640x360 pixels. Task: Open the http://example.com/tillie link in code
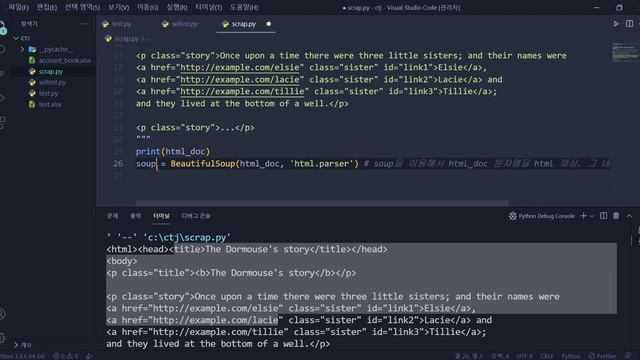[242, 91]
